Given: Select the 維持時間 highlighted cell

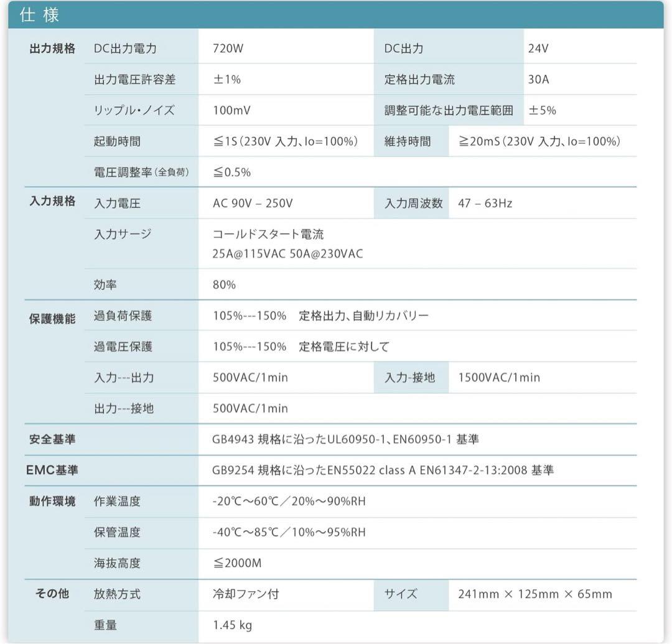Looking at the screenshot, I should (411, 141).
